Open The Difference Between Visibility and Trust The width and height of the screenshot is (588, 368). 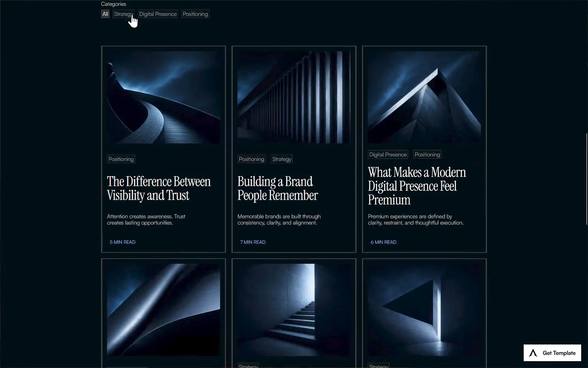point(159,188)
